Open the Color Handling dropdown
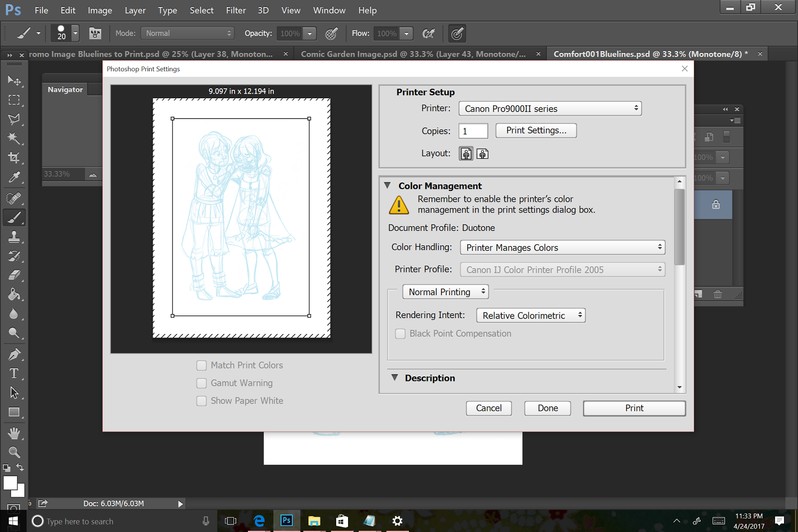 point(562,248)
